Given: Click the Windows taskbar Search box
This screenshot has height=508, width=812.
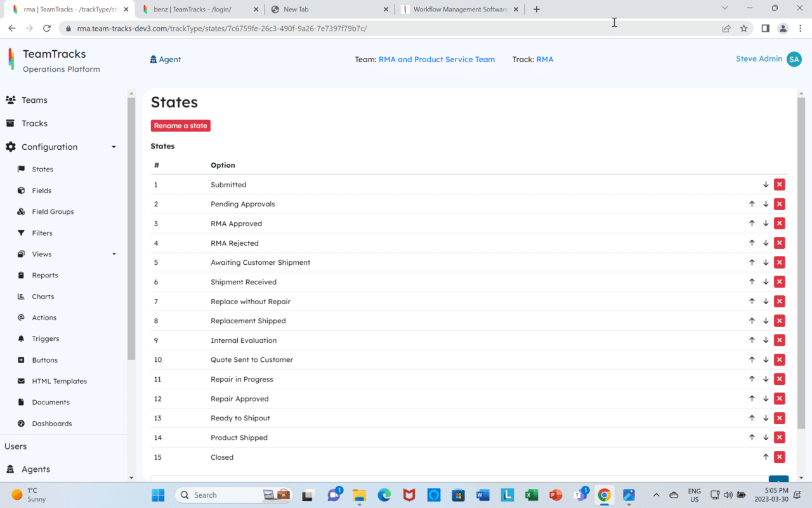Looking at the screenshot, I should pyautogui.click(x=233, y=495).
